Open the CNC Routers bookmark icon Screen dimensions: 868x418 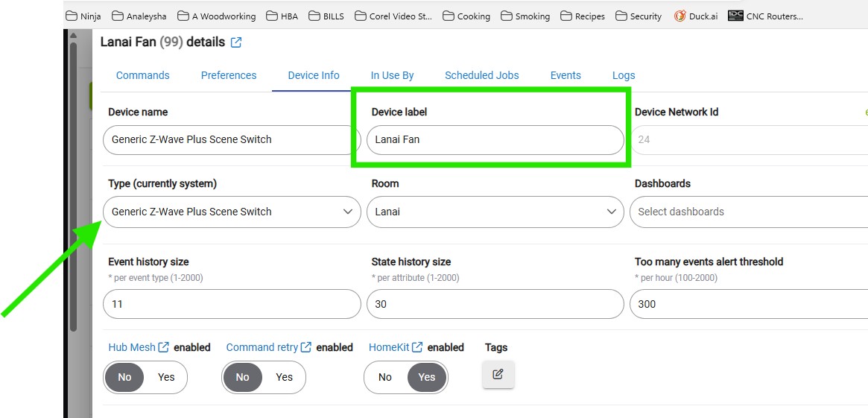735,16
